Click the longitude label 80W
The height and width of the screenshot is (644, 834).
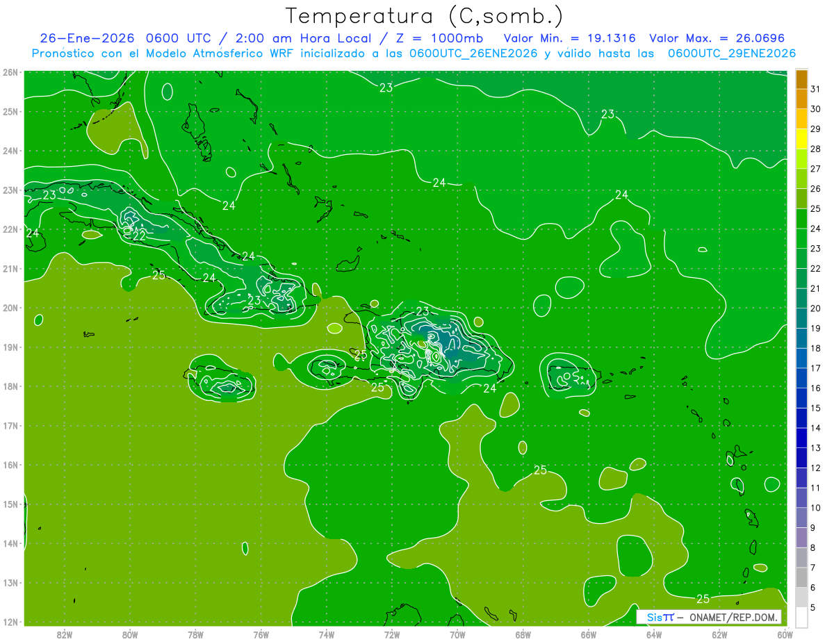pyautogui.click(x=130, y=634)
